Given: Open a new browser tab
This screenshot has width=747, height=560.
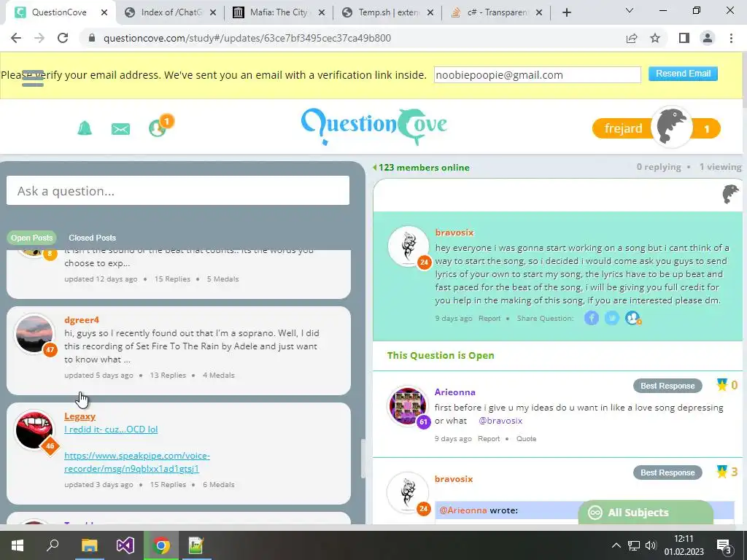Looking at the screenshot, I should (x=566, y=13).
